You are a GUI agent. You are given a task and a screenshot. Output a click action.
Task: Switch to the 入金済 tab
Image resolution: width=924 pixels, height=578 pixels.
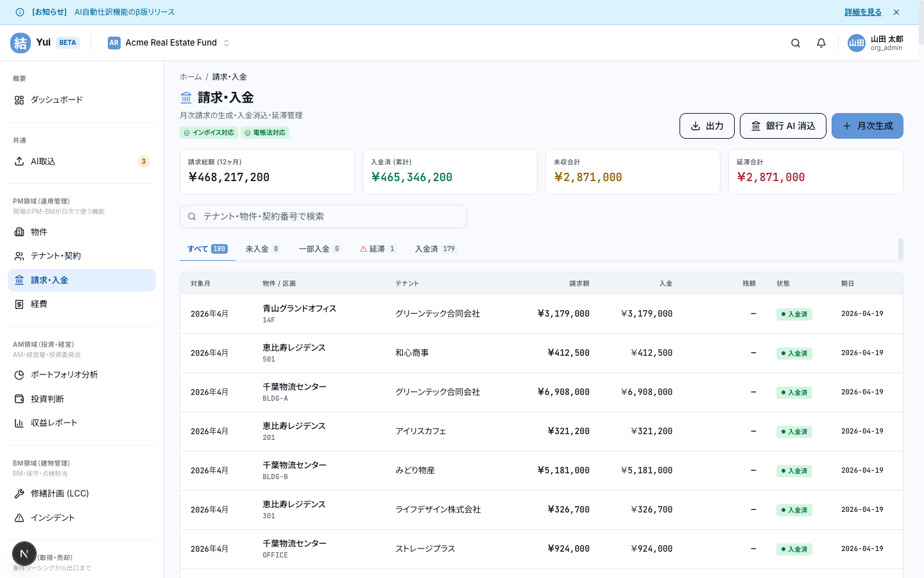[436, 249]
